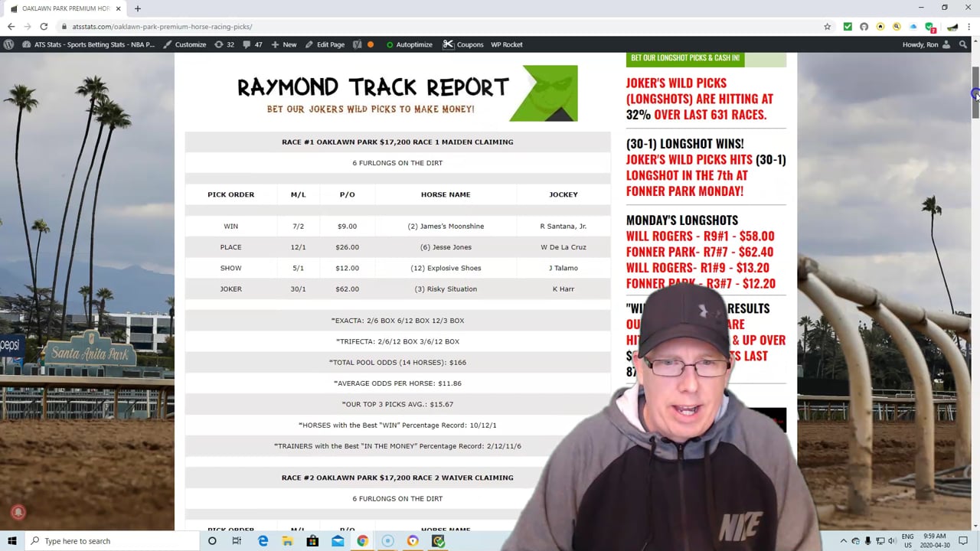Open the taskbar clock showing 9:59 AM

point(936,541)
